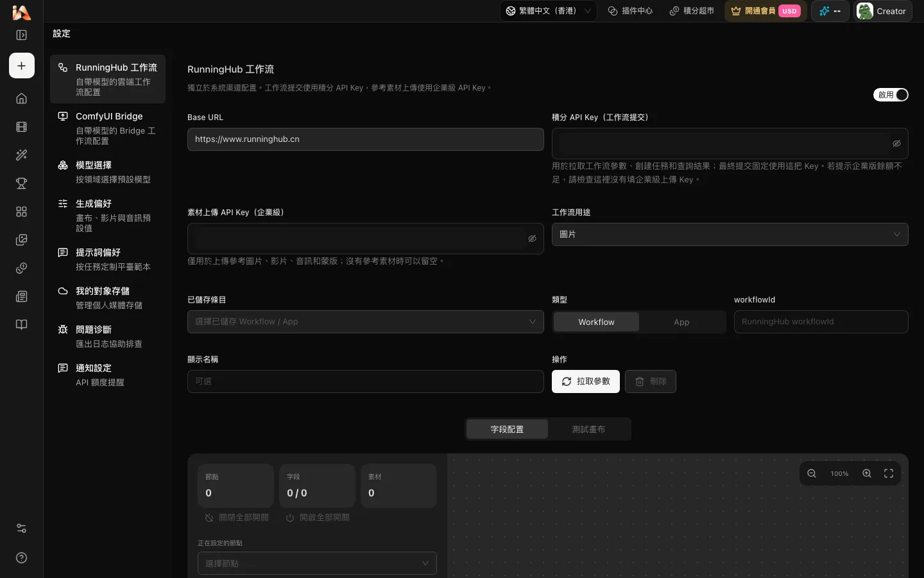This screenshot has width=924, height=578.
Task: Show the 素材上傳 API Key with eye icon
Action: tap(532, 238)
